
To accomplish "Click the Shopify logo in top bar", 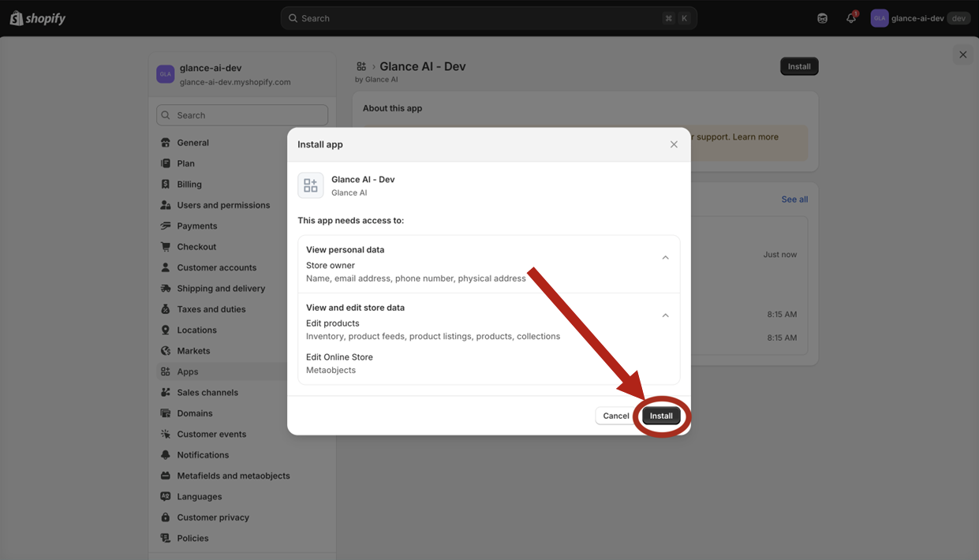I will point(37,18).
